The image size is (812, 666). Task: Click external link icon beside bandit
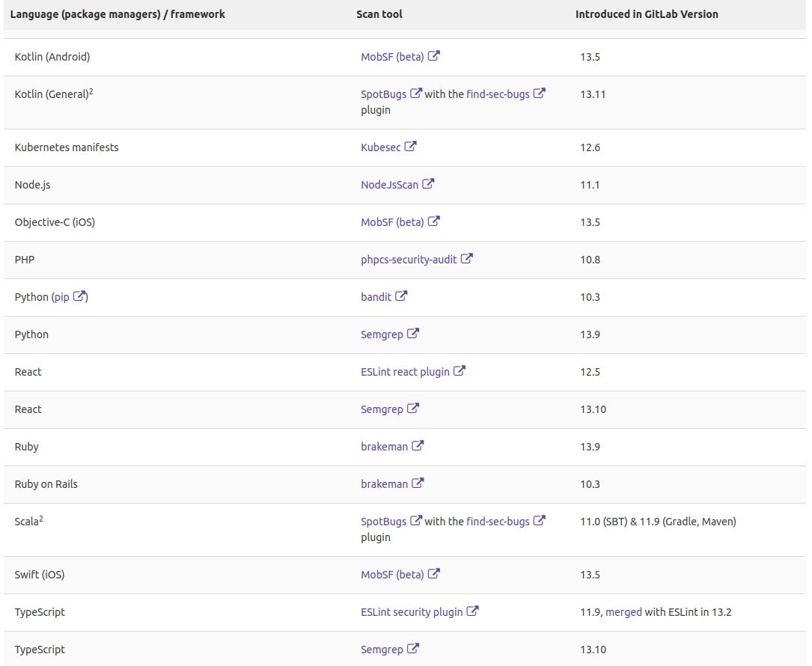pos(401,296)
